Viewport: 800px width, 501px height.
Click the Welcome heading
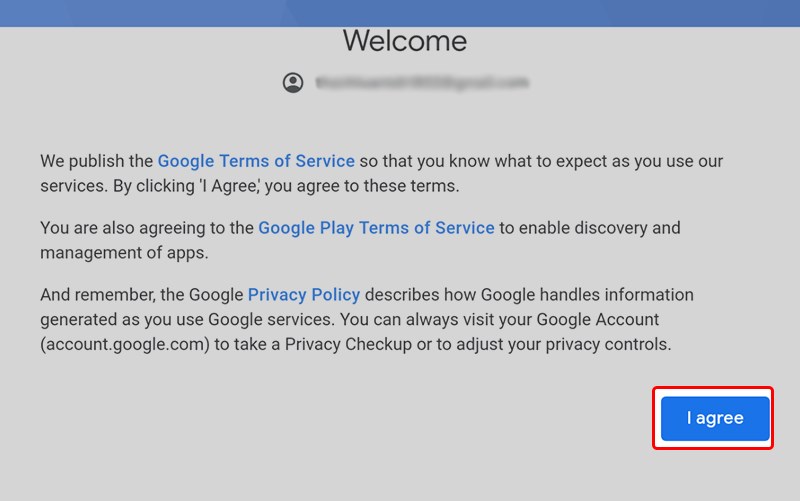(404, 41)
